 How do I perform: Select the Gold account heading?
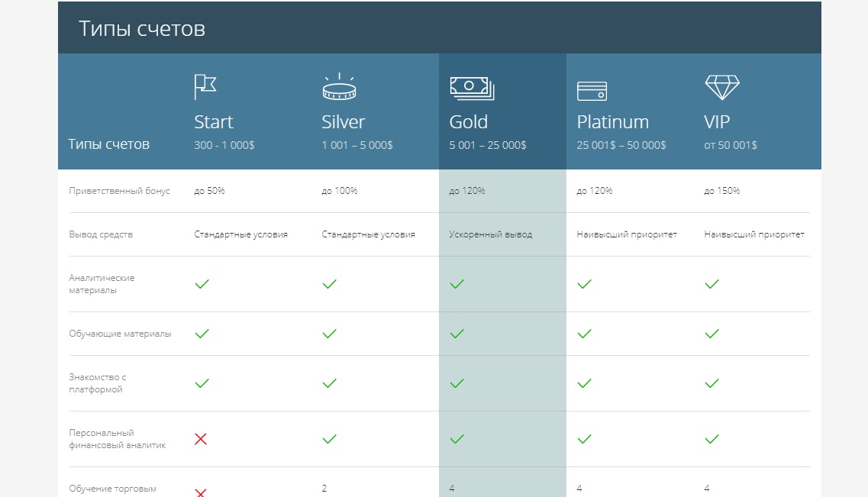click(x=468, y=121)
